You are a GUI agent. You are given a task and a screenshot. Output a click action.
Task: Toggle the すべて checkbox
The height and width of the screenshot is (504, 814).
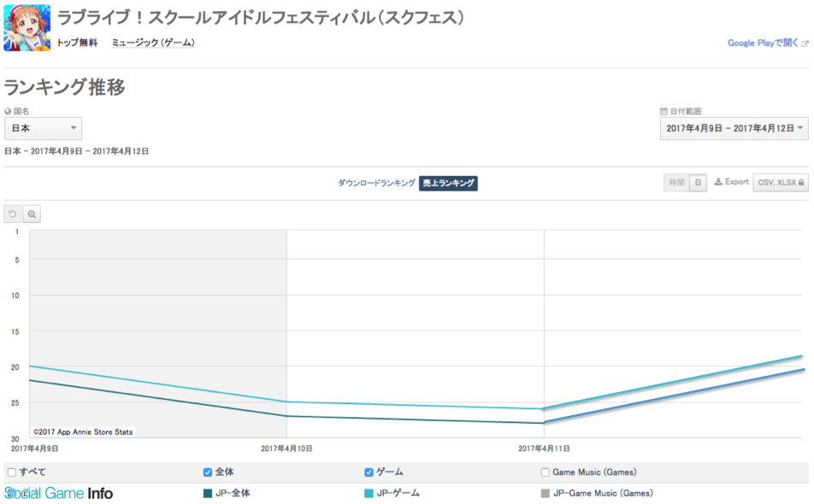[12, 472]
